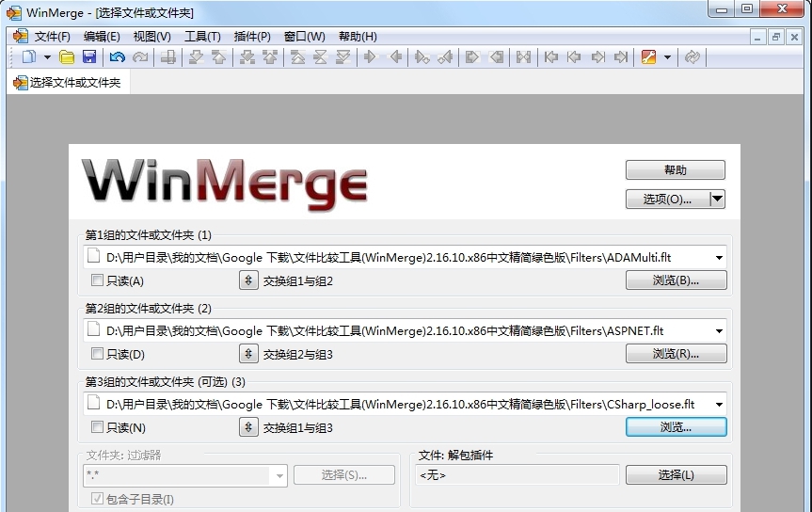The height and width of the screenshot is (512, 812).
Task: Click the swap icon beside 交换组1与组3
Action: [x=248, y=427]
